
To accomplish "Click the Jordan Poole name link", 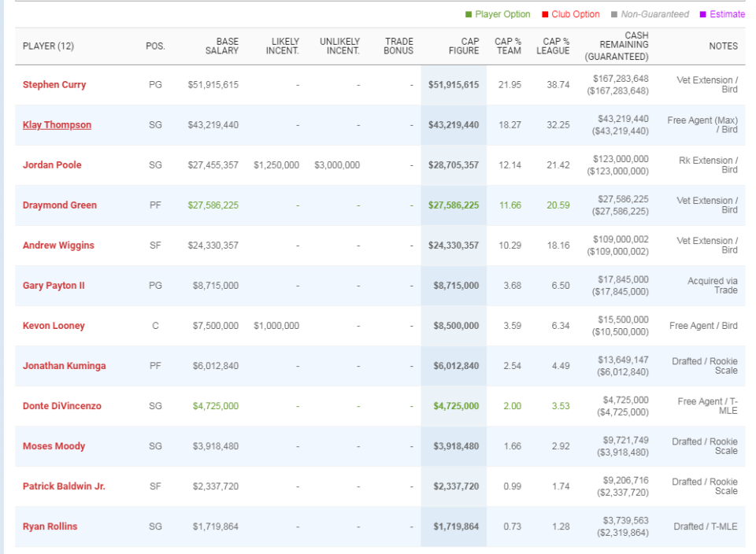I will (x=52, y=164).
